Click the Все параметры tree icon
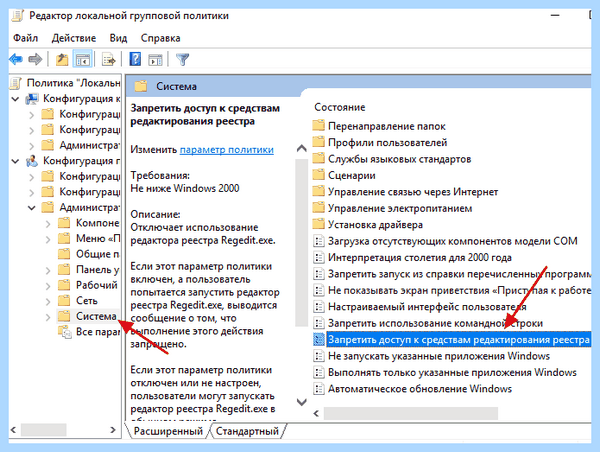The width and height of the screenshot is (600, 452). click(65, 332)
